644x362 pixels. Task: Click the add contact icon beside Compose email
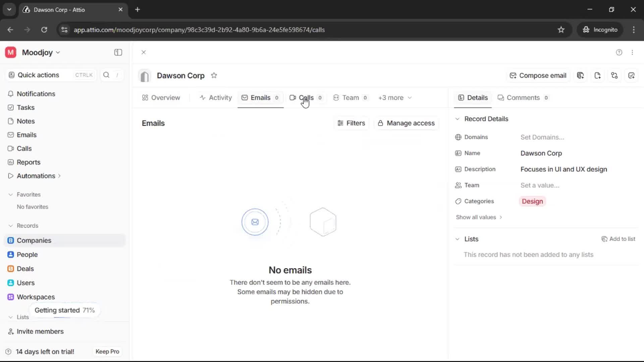coord(581,75)
